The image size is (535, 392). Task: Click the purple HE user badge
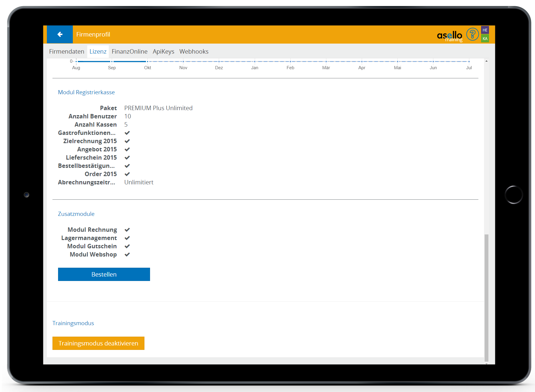click(x=485, y=30)
